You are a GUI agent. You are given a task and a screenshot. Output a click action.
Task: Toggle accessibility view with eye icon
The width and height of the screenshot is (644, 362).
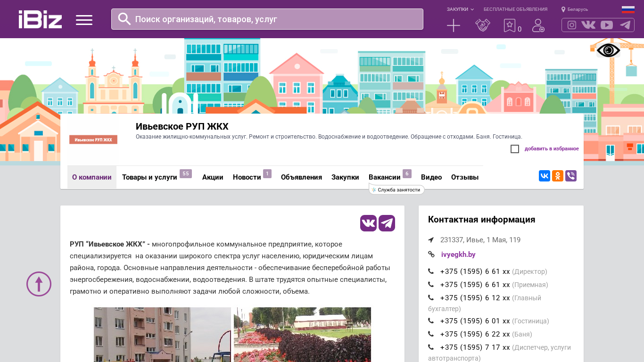(608, 50)
